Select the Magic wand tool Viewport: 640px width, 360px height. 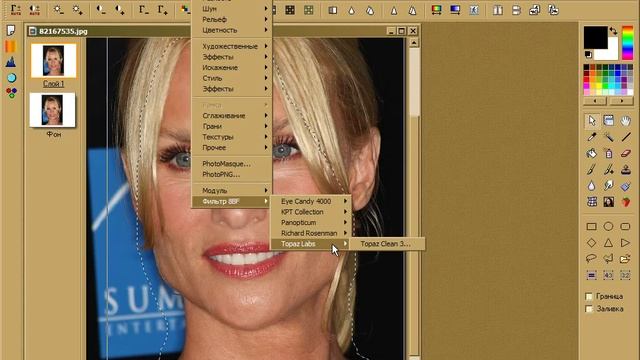[x=609, y=137]
